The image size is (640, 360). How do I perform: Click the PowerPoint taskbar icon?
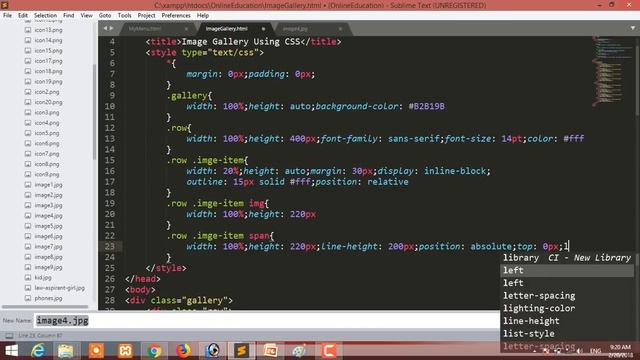point(271,350)
